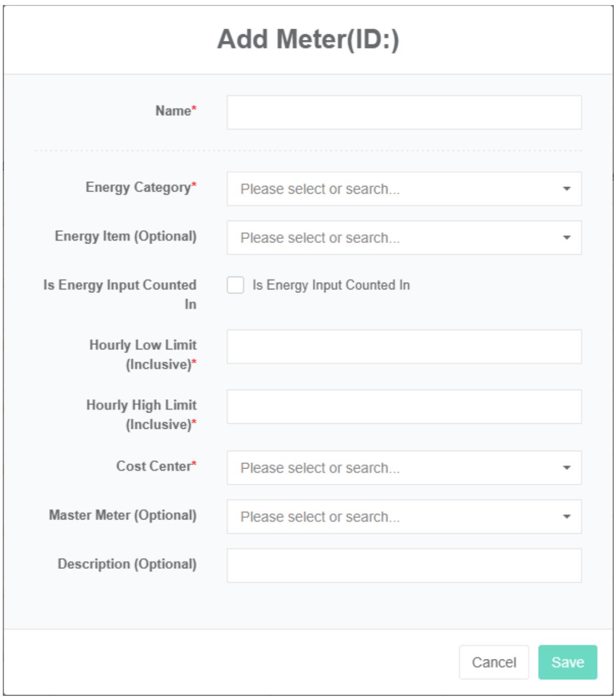
Task: Focus the Hourly Low Limit input box
Action: (x=404, y=347)
